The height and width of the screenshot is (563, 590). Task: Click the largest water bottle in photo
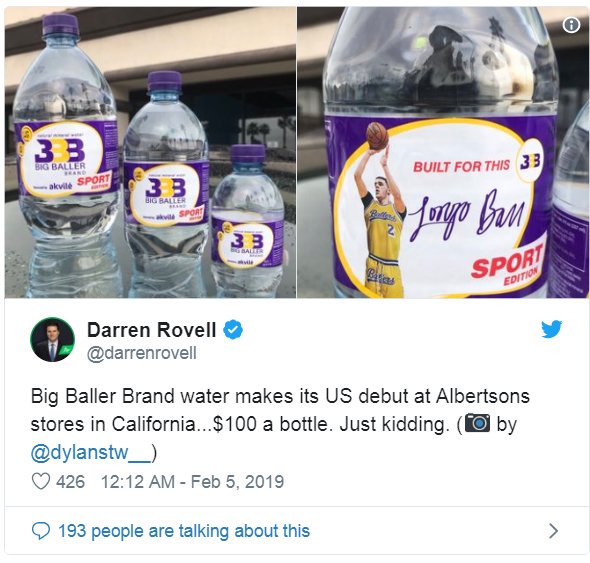point(66,156)
